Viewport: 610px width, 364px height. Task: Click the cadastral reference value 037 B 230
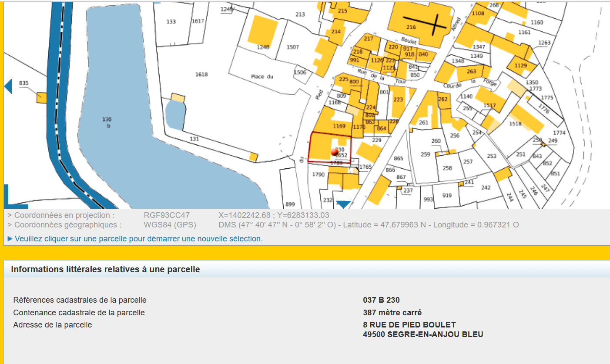point(381,300)
